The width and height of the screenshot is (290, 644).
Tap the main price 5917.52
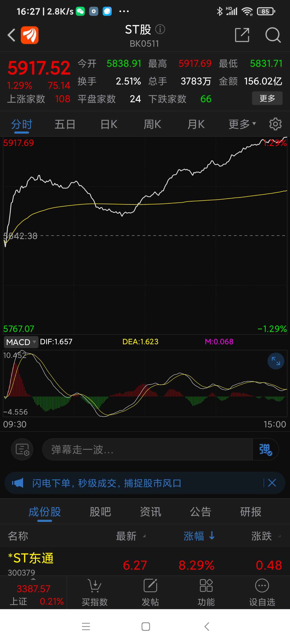point(39,68)
